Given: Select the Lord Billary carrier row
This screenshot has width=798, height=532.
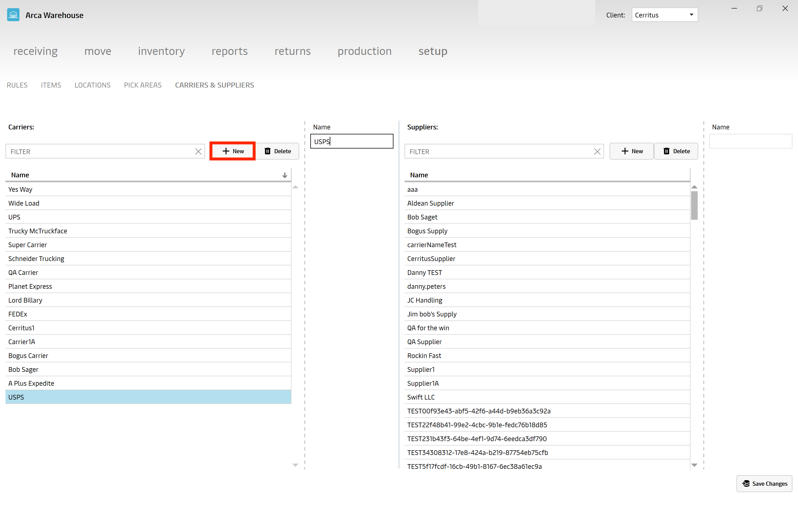Looking at the screenshot, I should (148, 300).
